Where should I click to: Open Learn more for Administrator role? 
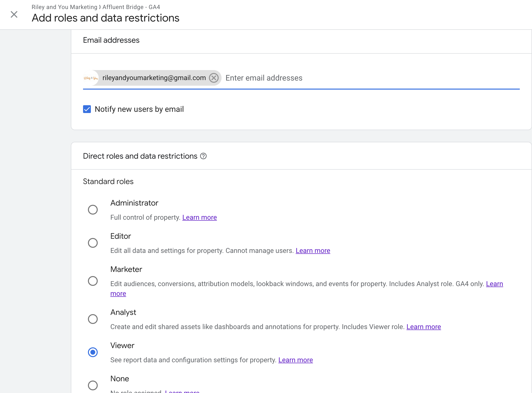[x=199, y=217]
